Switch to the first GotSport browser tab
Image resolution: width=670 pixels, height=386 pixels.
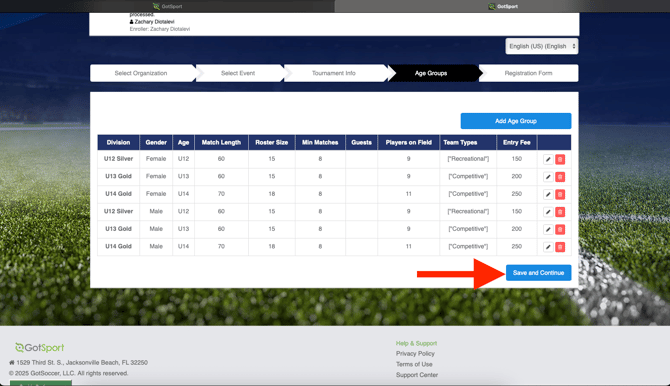point(168,6)
